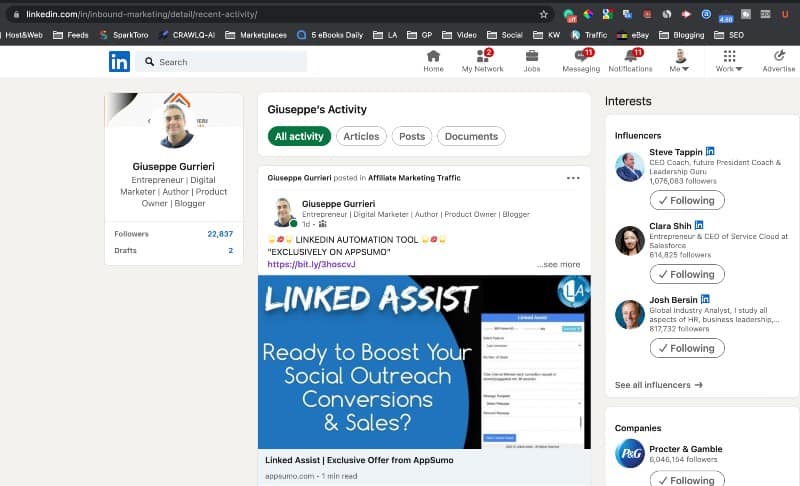Expand the Work apps grid menu
Screen dimensions: 800x486
click(x=729, y=61)
